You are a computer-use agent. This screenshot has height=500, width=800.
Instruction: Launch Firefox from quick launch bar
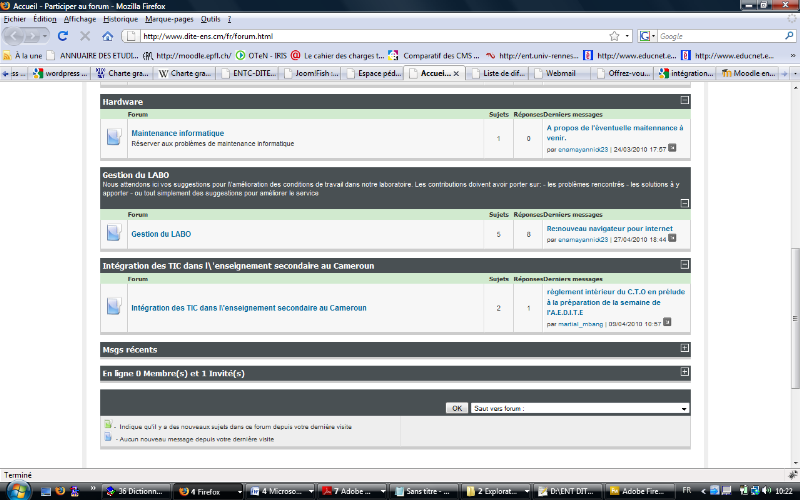(60, 491)
